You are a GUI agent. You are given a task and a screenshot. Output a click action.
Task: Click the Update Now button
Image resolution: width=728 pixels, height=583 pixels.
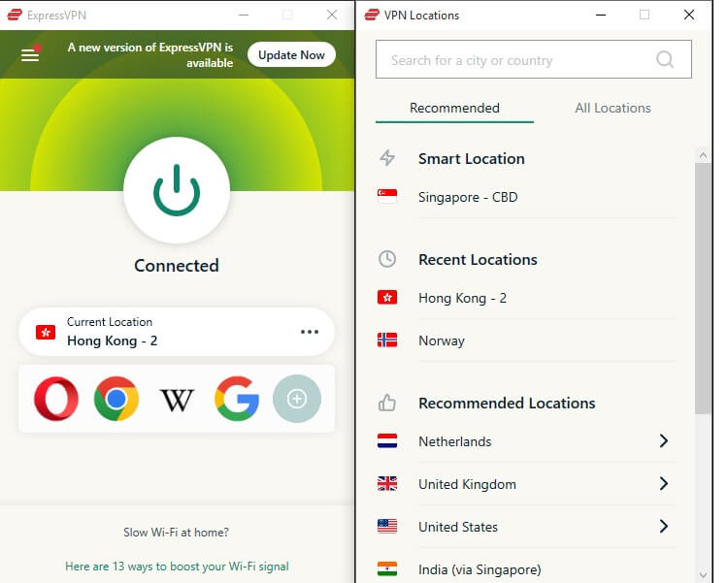pos(291,54)
